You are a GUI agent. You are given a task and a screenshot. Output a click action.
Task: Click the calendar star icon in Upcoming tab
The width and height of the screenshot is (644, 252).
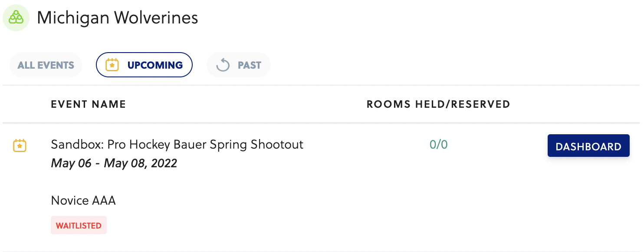tap(112, 65)
